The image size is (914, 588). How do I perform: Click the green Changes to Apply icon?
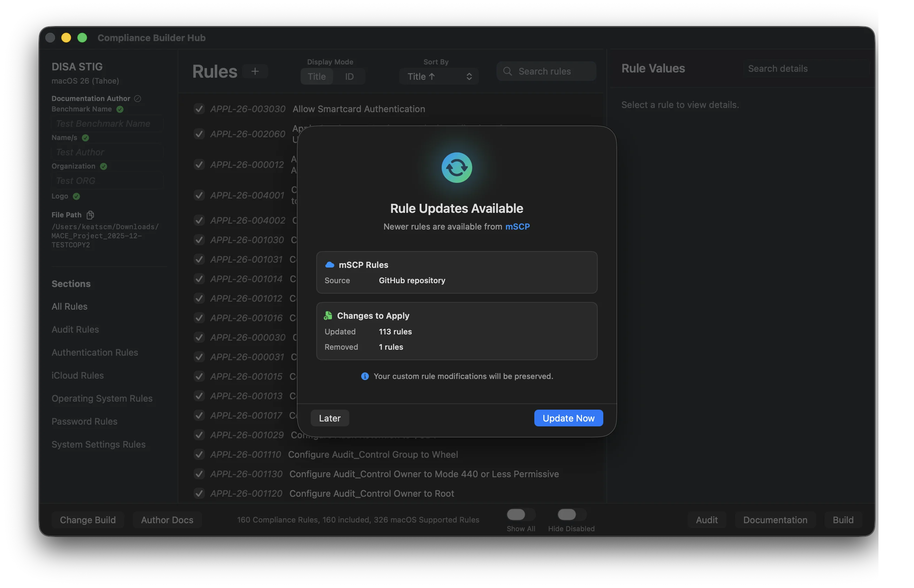click(328, 316)
